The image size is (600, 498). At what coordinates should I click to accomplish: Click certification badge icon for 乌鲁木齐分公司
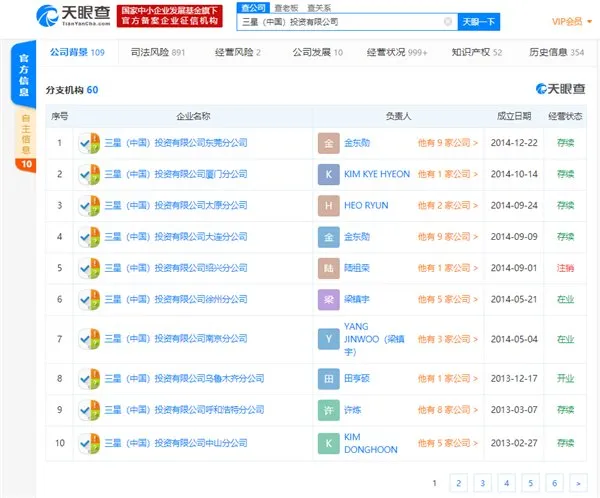(89, 379)
